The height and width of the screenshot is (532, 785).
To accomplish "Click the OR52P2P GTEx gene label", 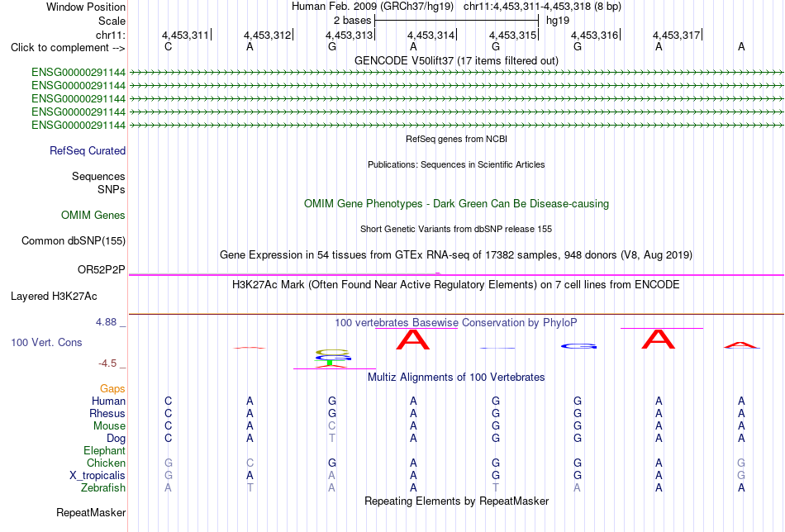I will pyautogui.click(x=101, y=270).
